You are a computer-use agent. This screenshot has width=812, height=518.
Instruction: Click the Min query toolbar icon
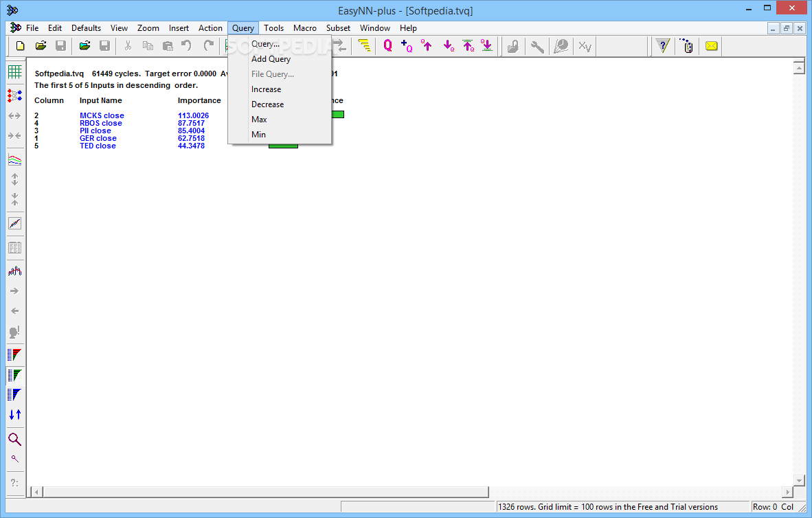(487, 46)
